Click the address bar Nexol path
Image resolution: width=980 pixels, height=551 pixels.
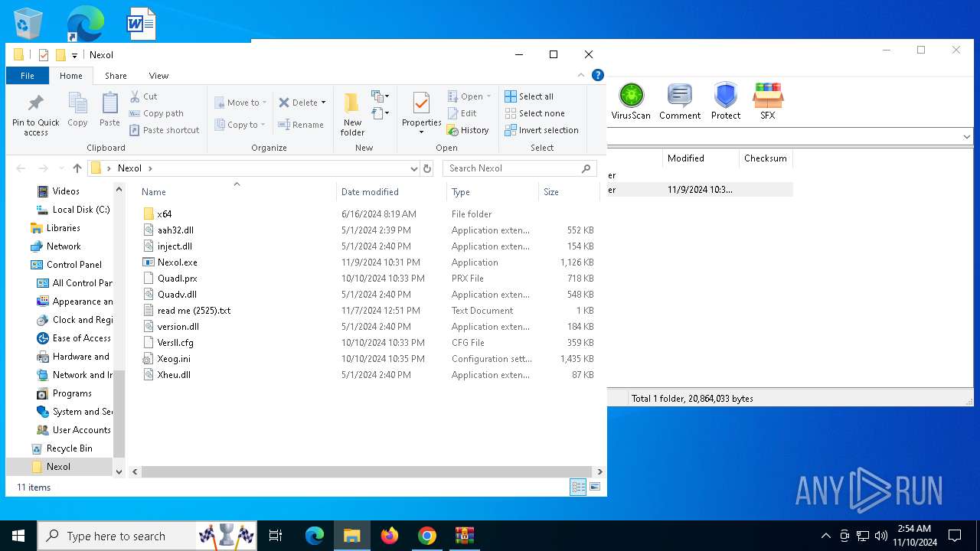(x=129, y=168)
